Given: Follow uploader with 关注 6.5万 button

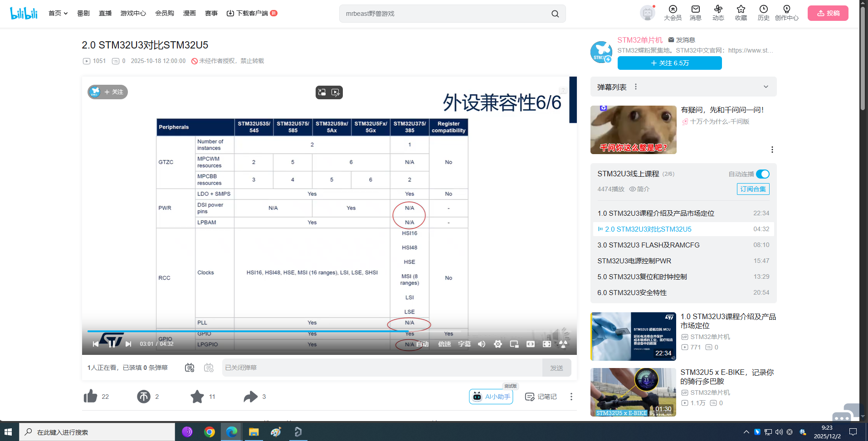Looking at the screenshot, I should point(670,63).
